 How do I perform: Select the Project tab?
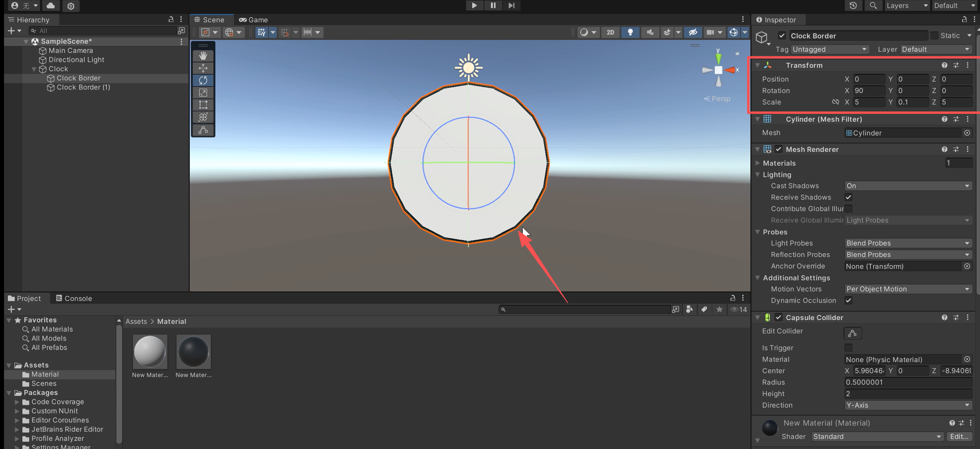[x=25, y=299]
